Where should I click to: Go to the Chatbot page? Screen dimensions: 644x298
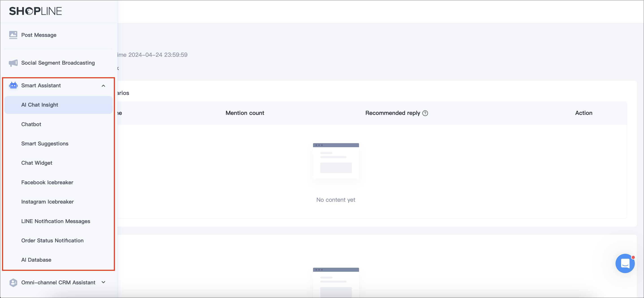tap(31, 124)
